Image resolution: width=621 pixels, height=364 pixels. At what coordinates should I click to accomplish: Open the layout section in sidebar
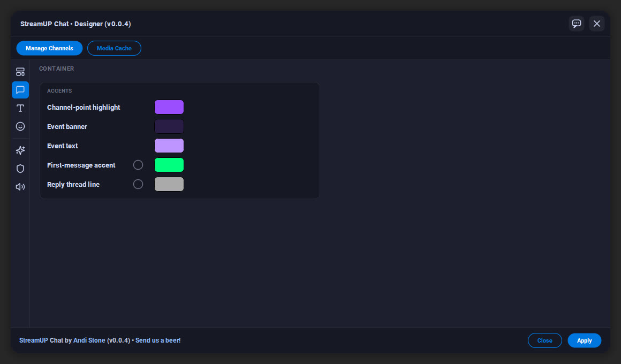pyautogui.click(x=20, y=72)
